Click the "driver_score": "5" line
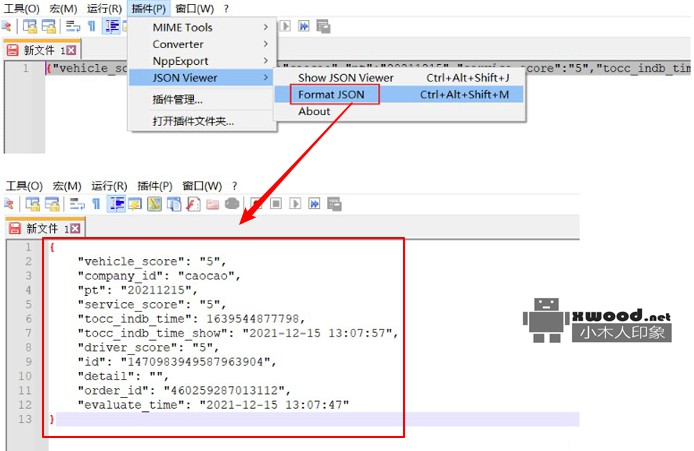This screenshot has height=451, width=694. (148, 347)
